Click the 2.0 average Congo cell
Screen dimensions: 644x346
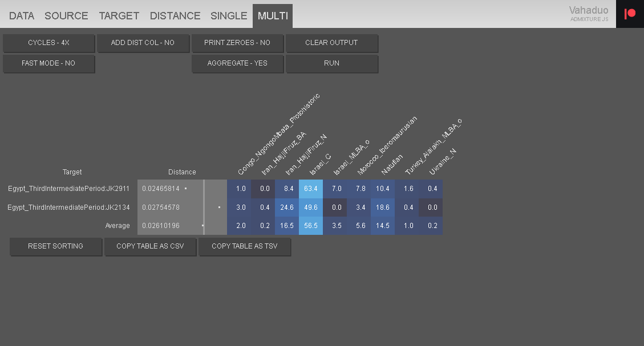click(239, 226)
